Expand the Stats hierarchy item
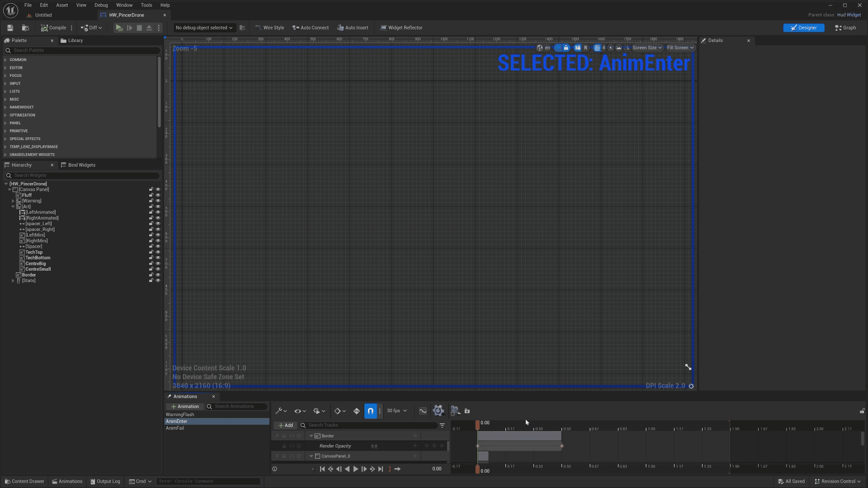The image size is (868, 488). point(13,281)
